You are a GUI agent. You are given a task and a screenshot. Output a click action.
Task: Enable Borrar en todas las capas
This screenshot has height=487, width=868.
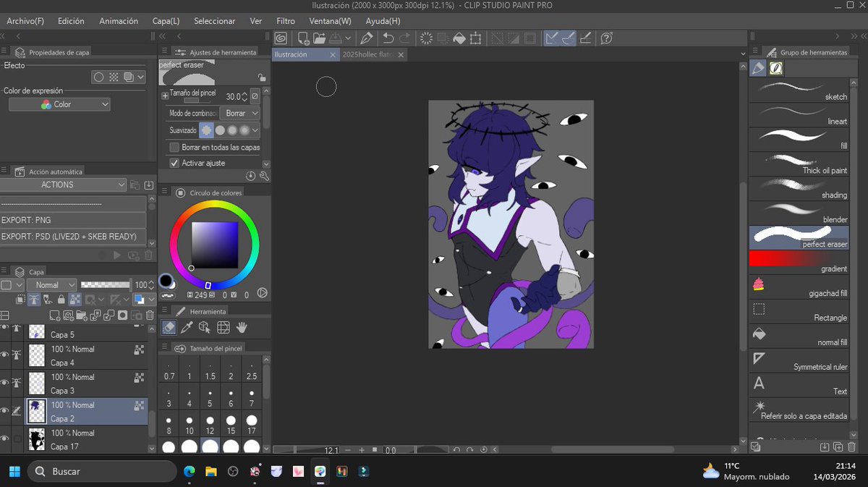[x=174, y=147]
